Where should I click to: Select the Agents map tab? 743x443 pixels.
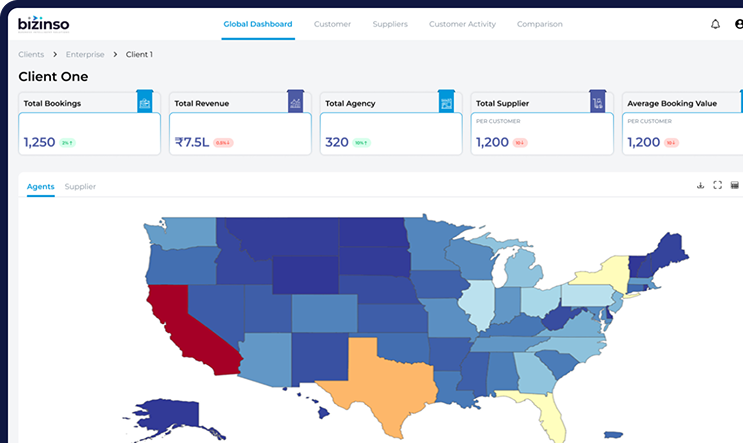40,187
